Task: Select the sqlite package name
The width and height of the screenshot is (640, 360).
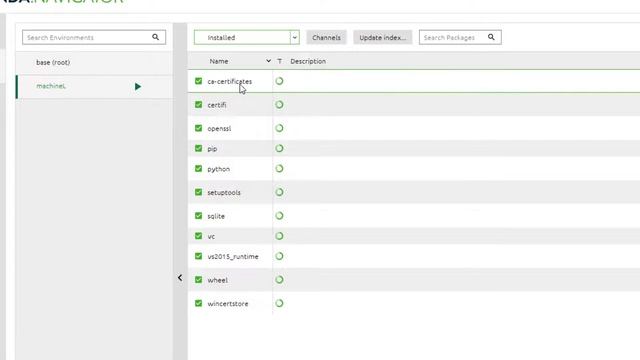Action: 216,216
